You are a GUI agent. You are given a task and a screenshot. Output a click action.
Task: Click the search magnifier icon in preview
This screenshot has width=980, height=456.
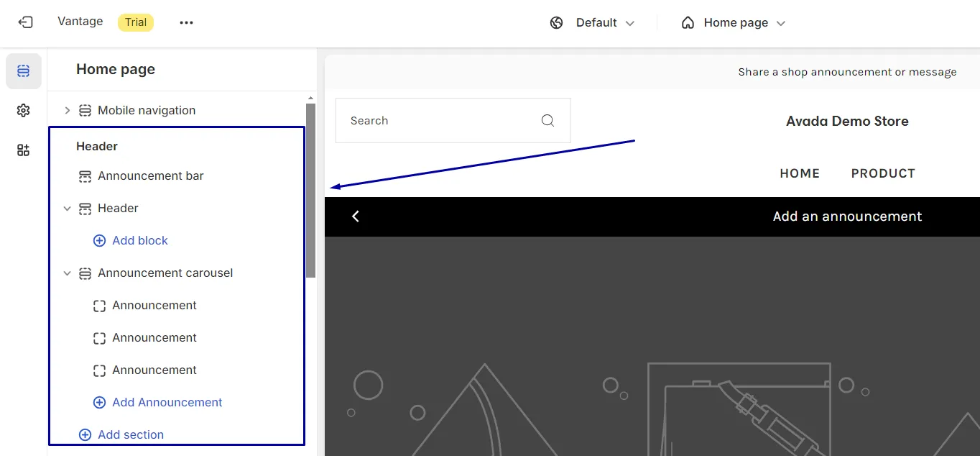(x=547, y=120)
